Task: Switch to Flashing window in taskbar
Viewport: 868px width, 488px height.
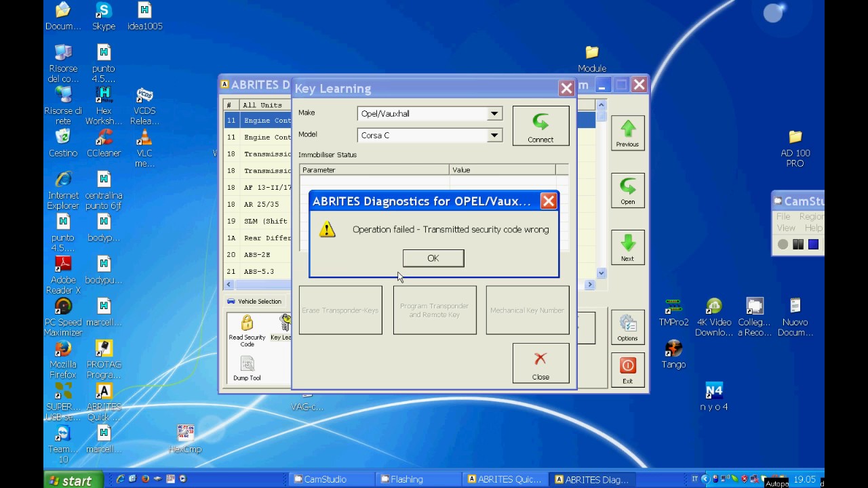Action: 418,479
